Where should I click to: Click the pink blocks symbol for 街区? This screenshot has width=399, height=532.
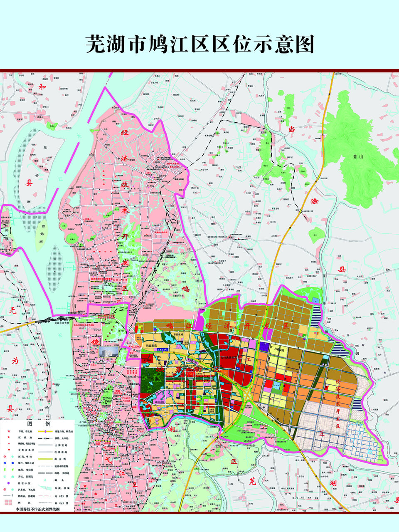click(x=8, y=502)
